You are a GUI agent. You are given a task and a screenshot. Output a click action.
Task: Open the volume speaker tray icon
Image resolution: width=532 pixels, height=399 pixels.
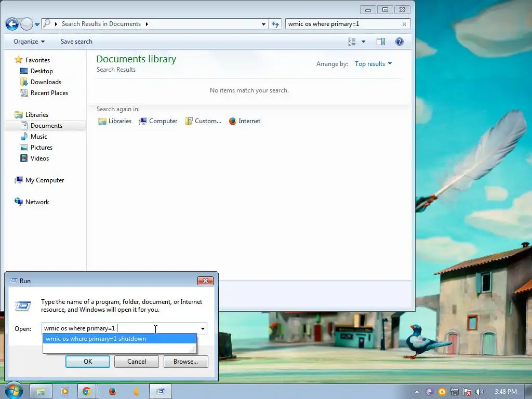(x=479, y=392)
